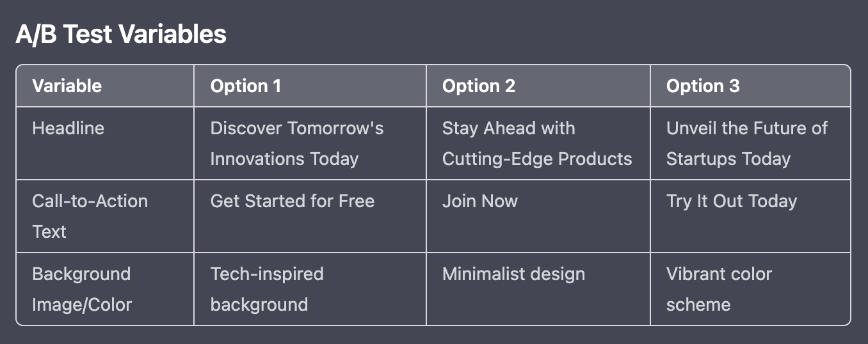Click the Try It Out Today cell
868x344 pixels.
click(750, 216)
